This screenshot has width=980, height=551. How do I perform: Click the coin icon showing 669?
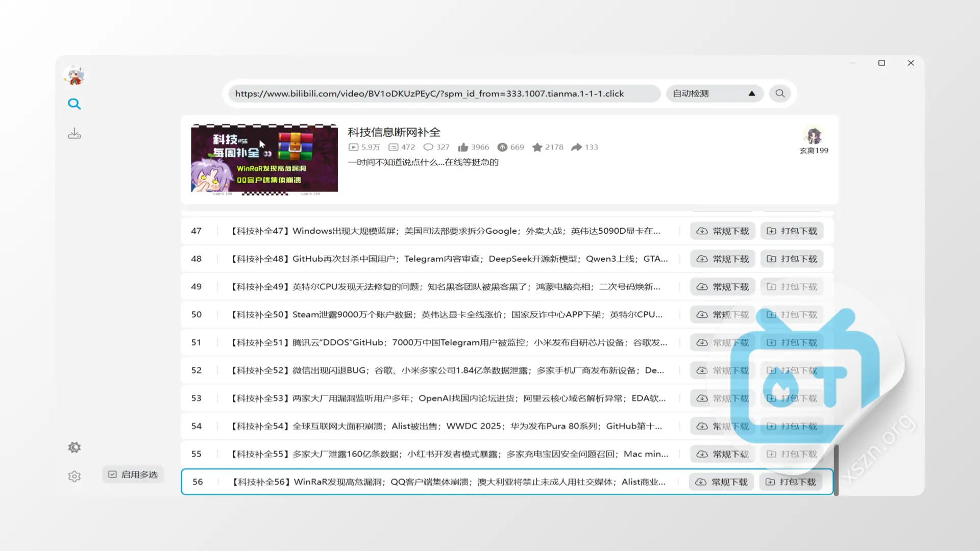tap(502, 147)
